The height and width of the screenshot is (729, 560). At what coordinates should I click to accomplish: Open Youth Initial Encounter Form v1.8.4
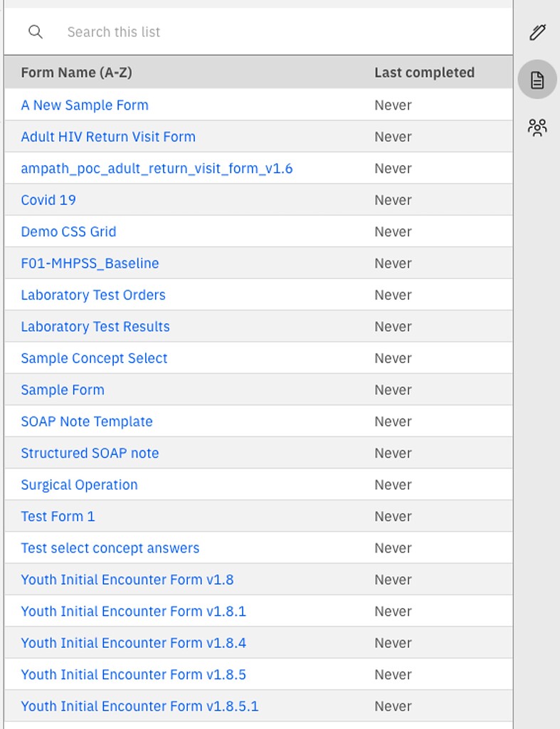pyautogui.click(x=133, y=643)
